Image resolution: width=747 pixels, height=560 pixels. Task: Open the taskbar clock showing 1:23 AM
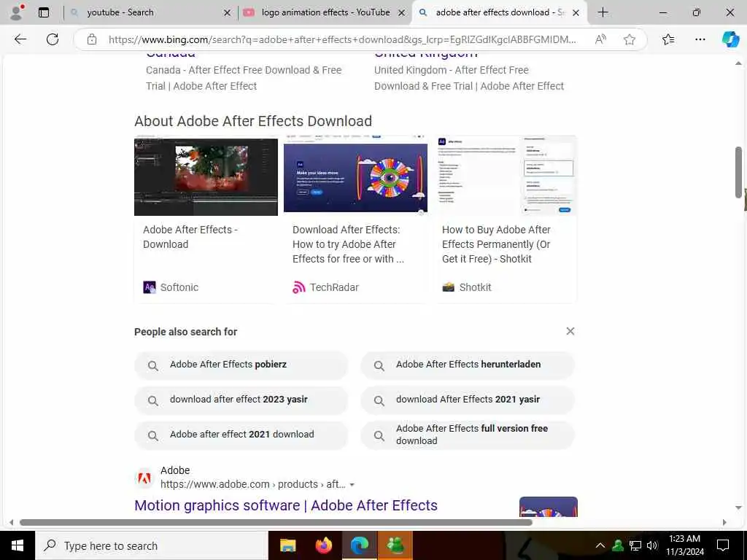pos(684,545)
